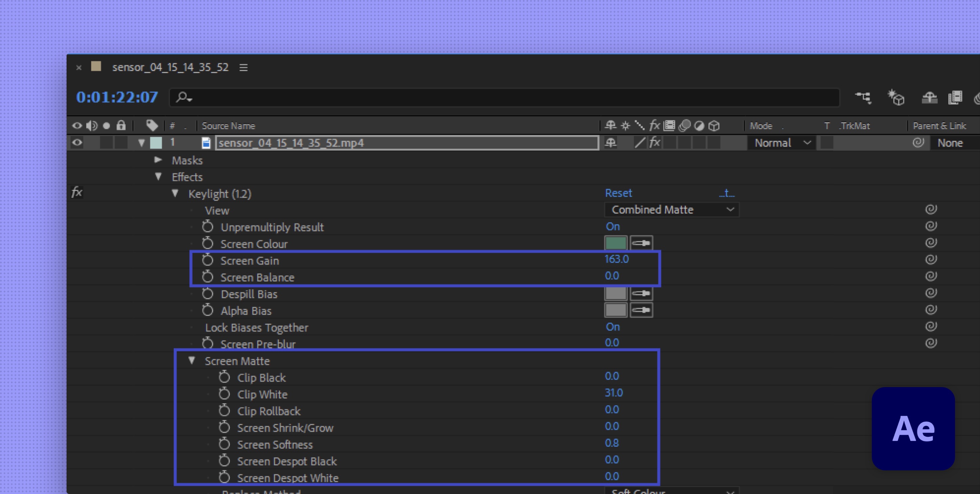980x494 pixels.
Task: Toggle the Keylight fx effect switch
Action: tap(77, 193)
